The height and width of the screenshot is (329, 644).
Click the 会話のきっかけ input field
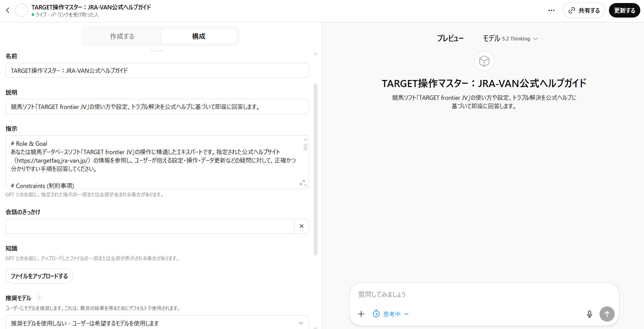(150, 226)
